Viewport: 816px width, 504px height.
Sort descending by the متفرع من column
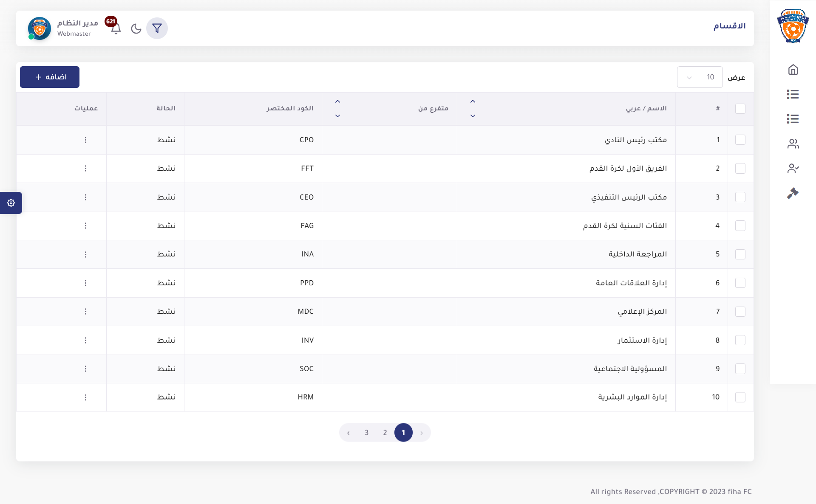point(337,116)
